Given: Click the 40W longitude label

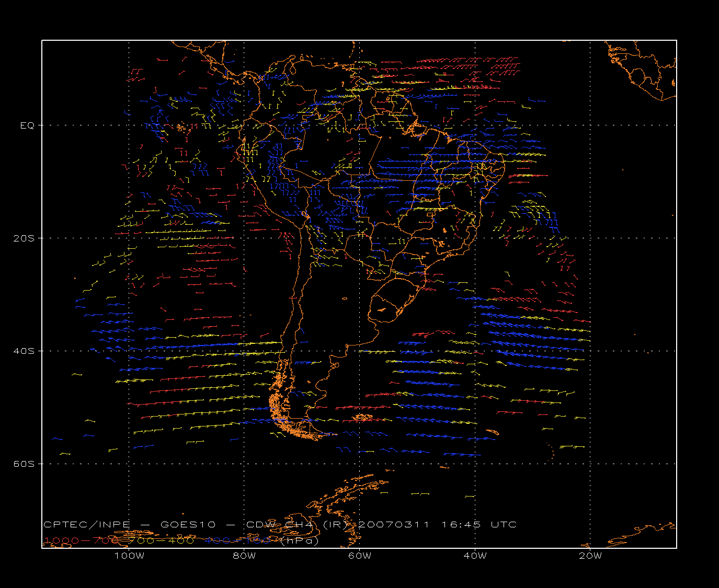Looking at the screenshot, I should [x=475, y=556].
